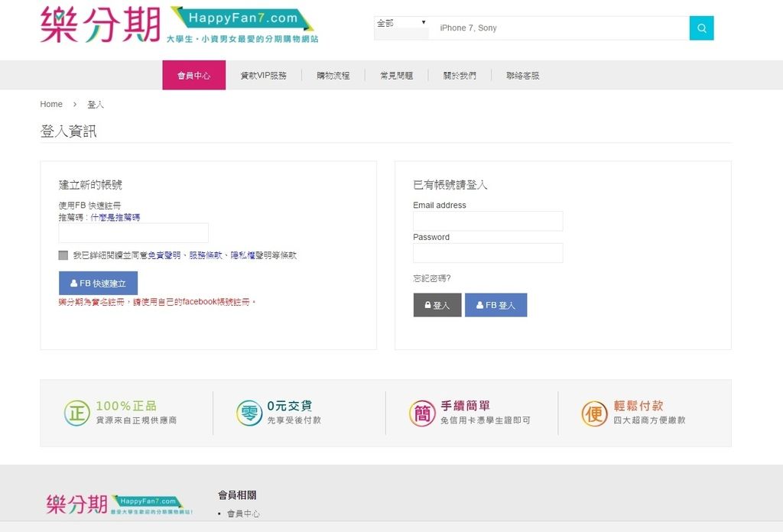Open the 服務條款 link

click(x=206, y=255)
